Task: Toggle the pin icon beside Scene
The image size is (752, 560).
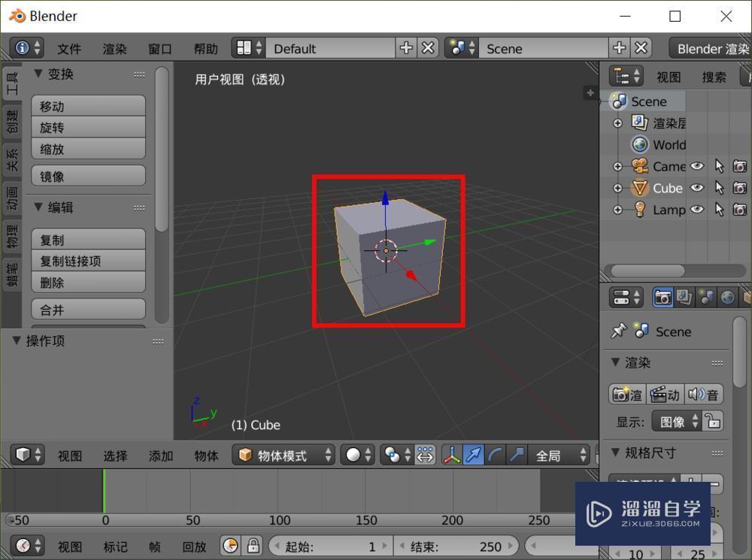Action: click(619, 331)
